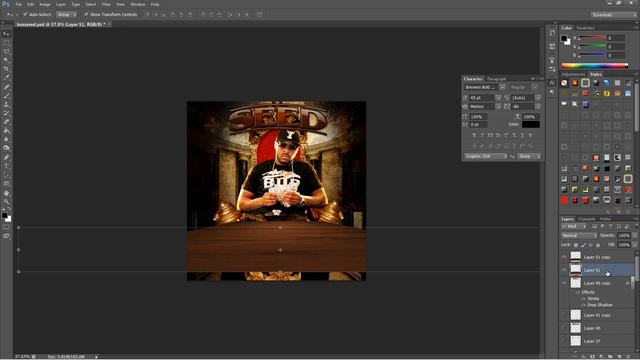Select the Eyedropper tool

pyautogui.click(x=7, y=78)
